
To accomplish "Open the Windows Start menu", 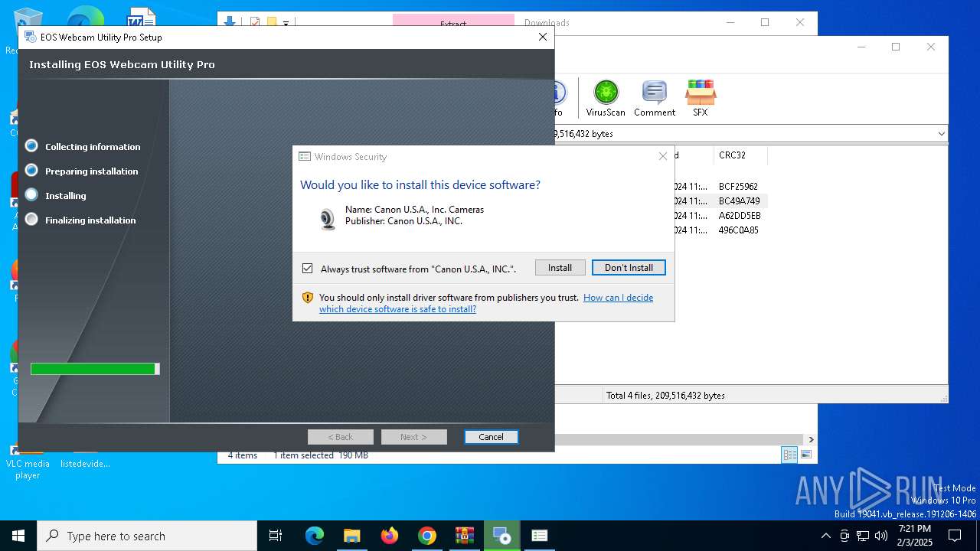I will pyautogui.click(x=18, y=536).
